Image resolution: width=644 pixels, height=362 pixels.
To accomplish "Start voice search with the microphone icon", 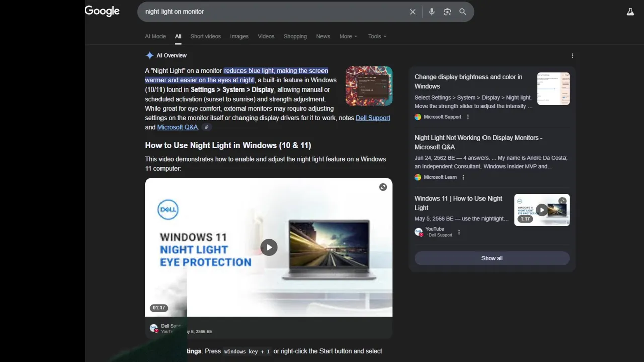I will point(432,12).
